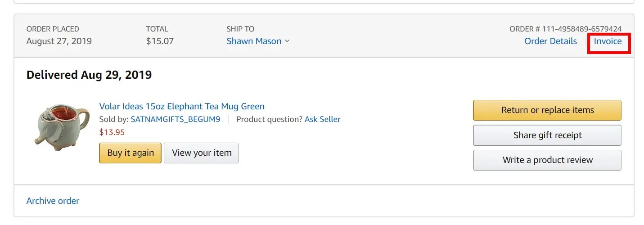Image resolution: width=644 pixels, height=225 pixels.
Task: Click Write a product review button
Action: pos(547,160)
